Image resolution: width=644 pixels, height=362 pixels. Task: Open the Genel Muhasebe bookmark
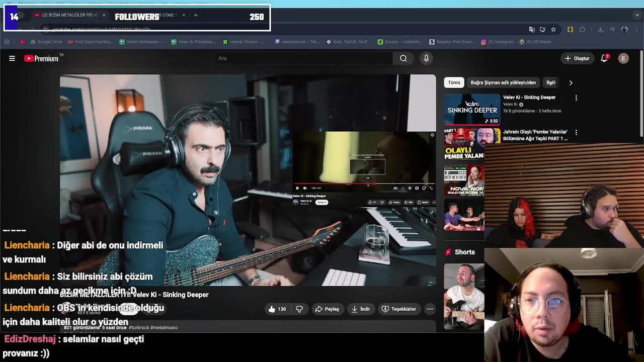[x=142, y=42]
